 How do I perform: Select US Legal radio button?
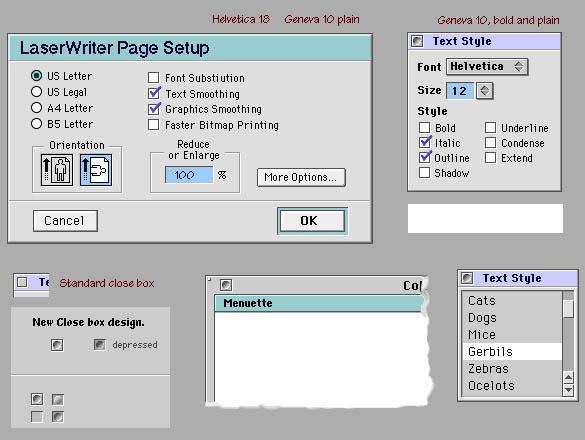(36, 91)
